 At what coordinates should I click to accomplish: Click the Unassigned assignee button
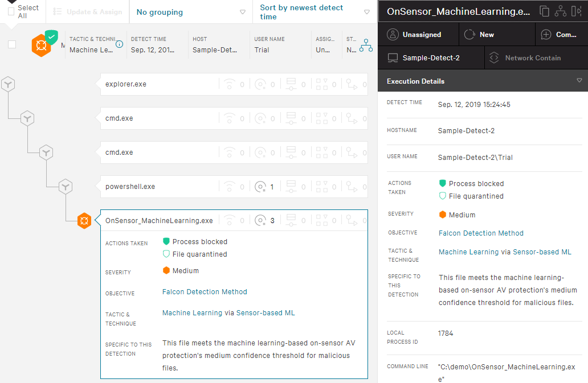[x=419, y=35]
